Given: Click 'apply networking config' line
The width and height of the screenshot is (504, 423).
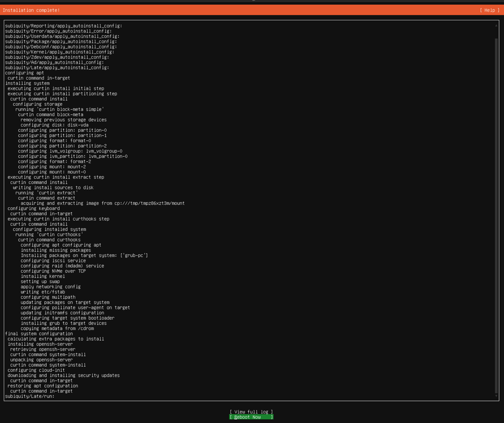Looking at the screenshot, I should [x=51, y=287].
